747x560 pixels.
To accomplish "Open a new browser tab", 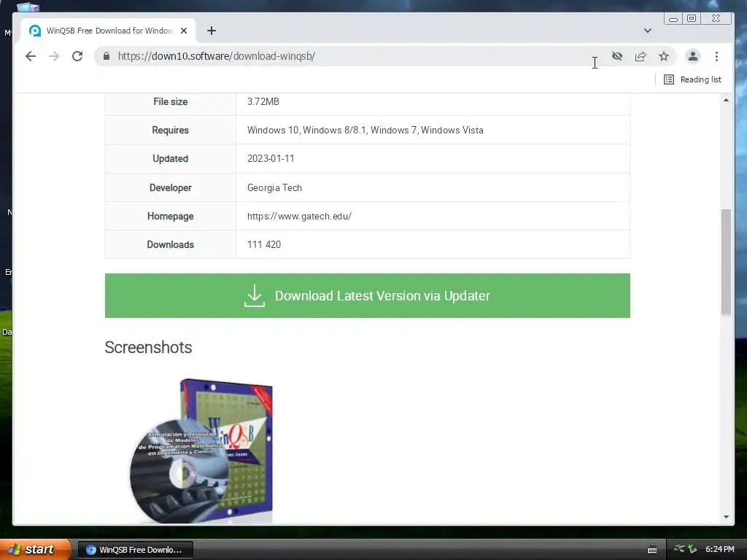I will point(212,31).
